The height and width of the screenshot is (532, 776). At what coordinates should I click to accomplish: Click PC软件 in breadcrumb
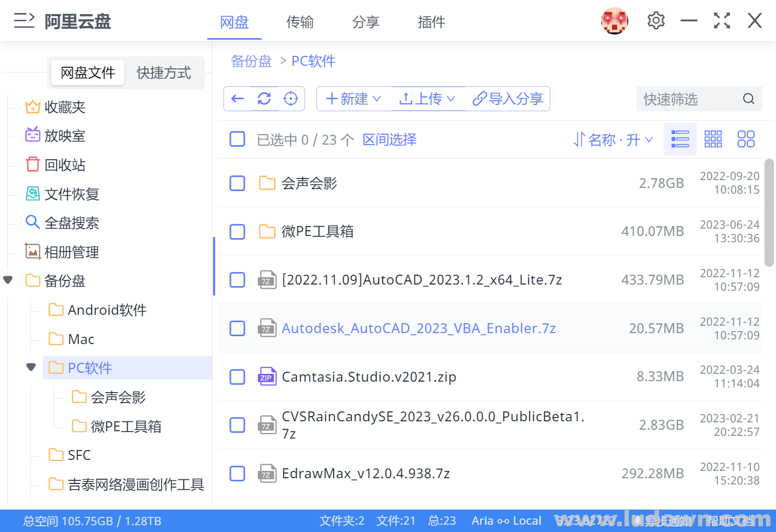(x=313, y=61)
